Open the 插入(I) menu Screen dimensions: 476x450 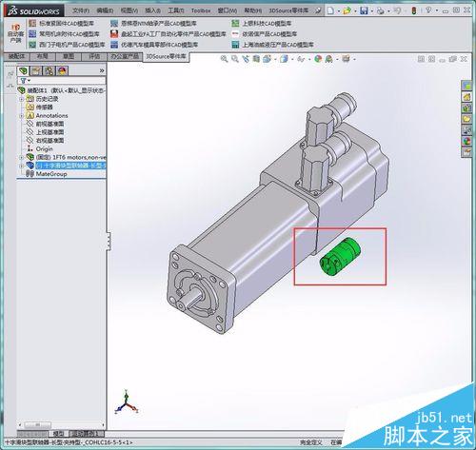click(x=152, y=10)
